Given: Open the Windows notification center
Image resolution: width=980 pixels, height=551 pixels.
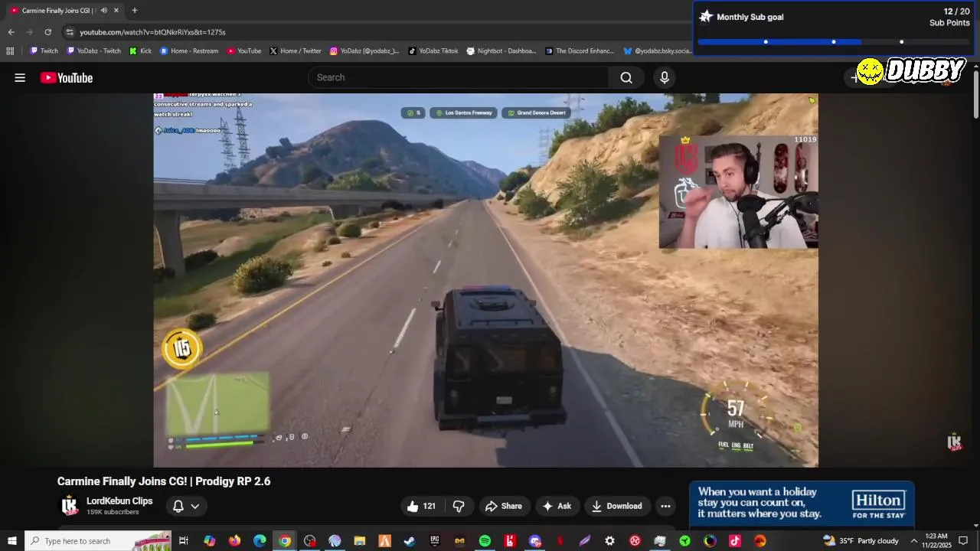Looking at the screenshot, I should pos(963,541).
